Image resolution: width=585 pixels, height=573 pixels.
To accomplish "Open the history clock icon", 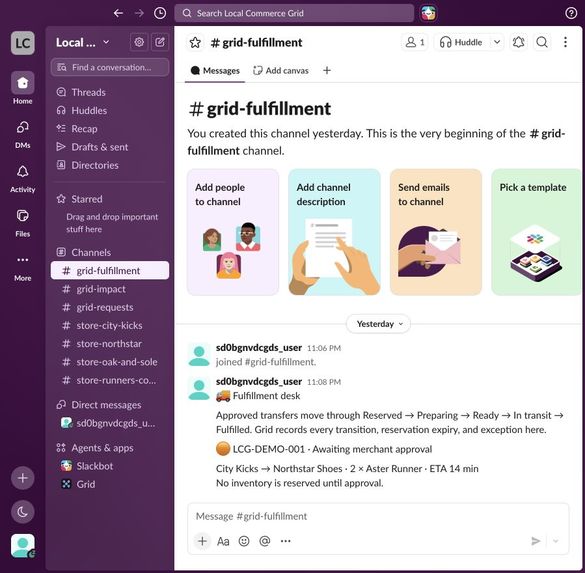I will (x=160, y=13).
